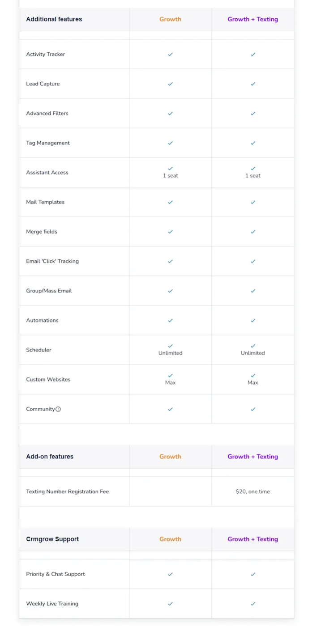321x644 pixels.
Task: Click the info icon next to Community
Action: (58, 409)
